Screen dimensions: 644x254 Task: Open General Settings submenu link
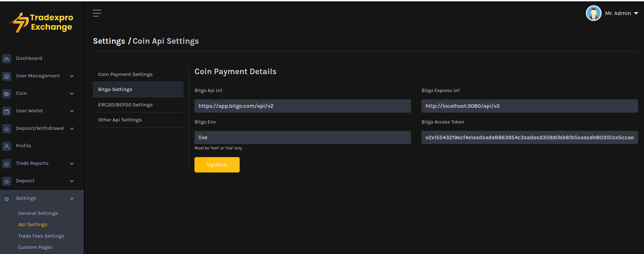point(38,213)
